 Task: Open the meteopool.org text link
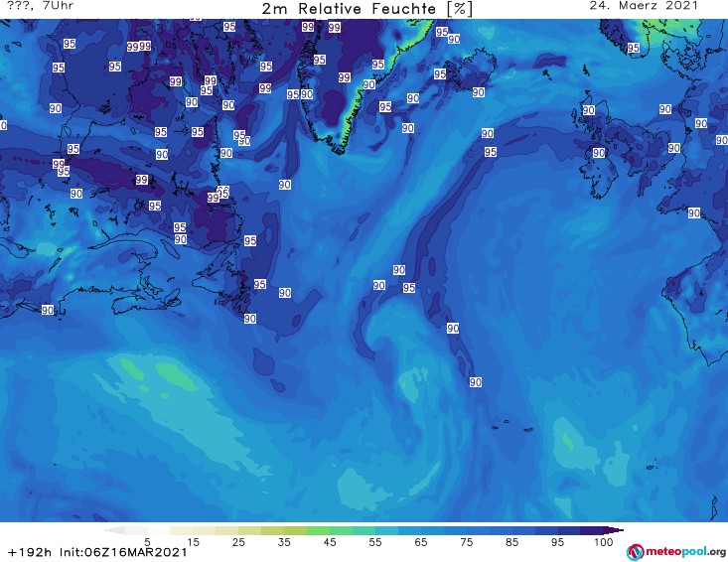coord(685,552)
